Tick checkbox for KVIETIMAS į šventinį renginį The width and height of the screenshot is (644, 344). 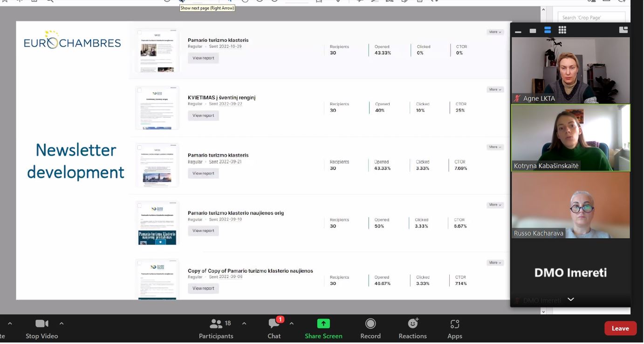click(139, 90)
